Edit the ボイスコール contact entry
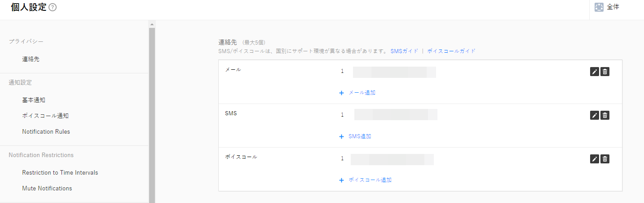The image size is (644, 203). click(x=594, y=159)
